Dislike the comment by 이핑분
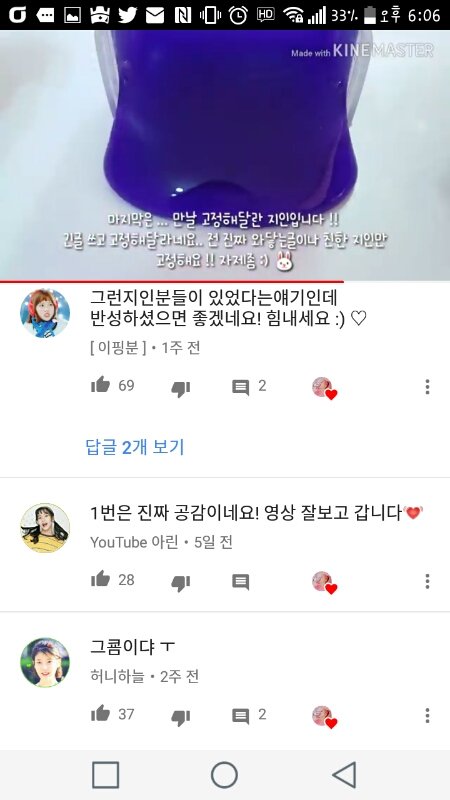Screen dimensions: 450x800 tap(181, 389)
